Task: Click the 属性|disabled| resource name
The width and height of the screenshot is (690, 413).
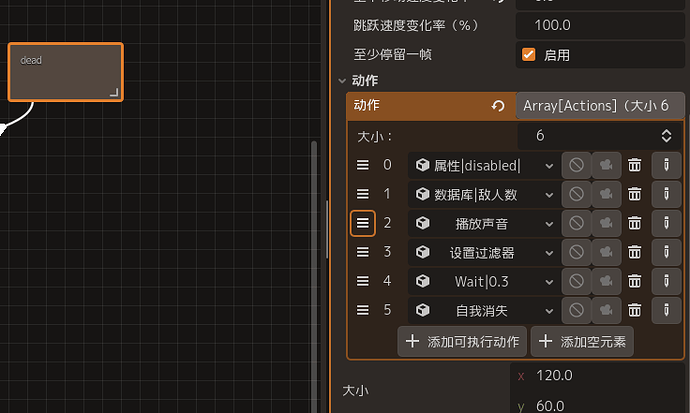Action: coord(477,165)
